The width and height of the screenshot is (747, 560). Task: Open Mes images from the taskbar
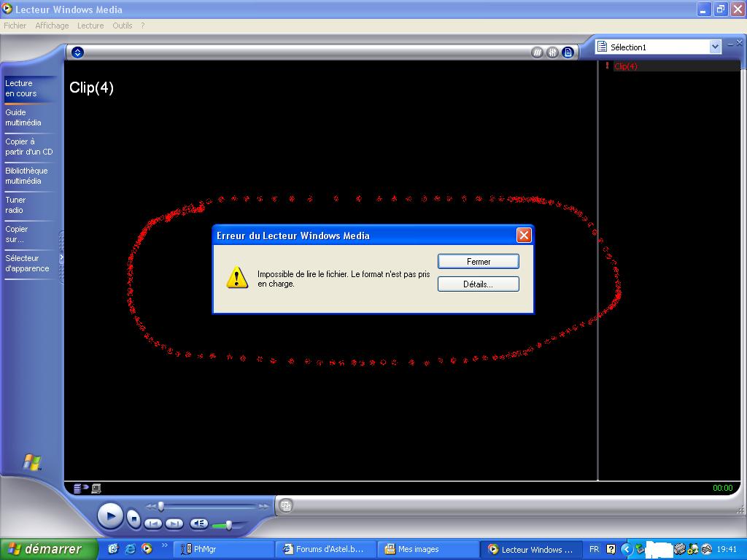[x=418, y=549]
